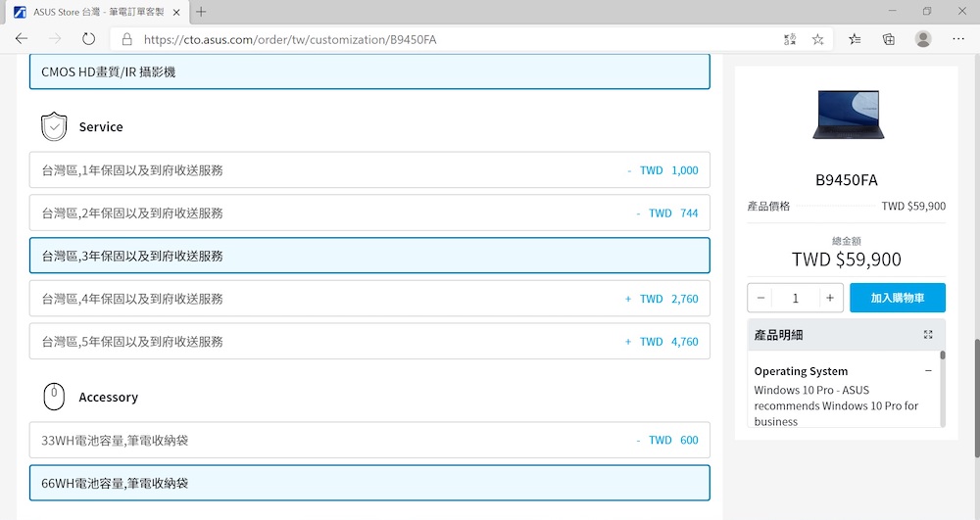Open the browser collections icon
Screen dimensions: 980x520
point(889,39)
